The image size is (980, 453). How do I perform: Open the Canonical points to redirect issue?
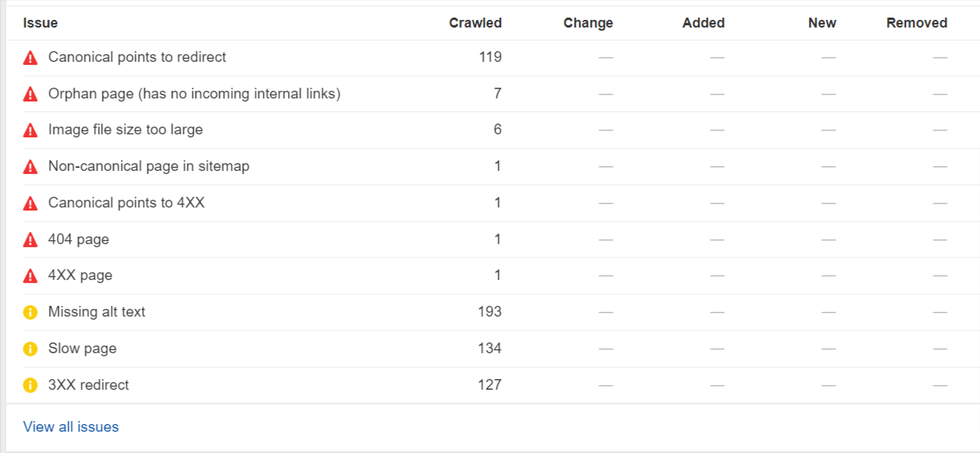[137, 57]
